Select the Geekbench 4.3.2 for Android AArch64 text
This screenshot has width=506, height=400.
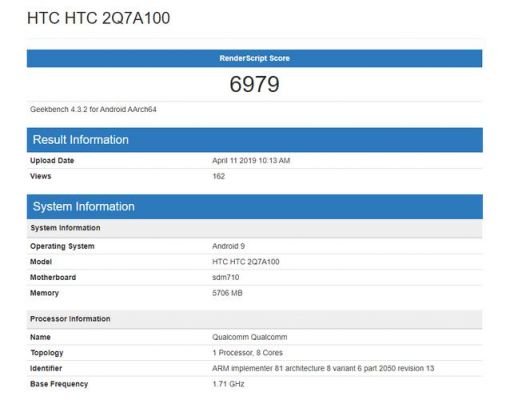[93, 109]
